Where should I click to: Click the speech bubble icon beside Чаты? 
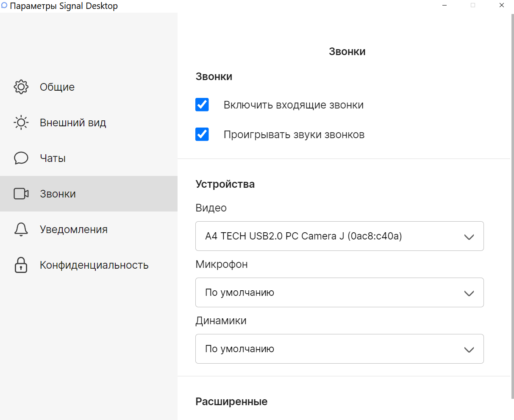tap(21, 158)
